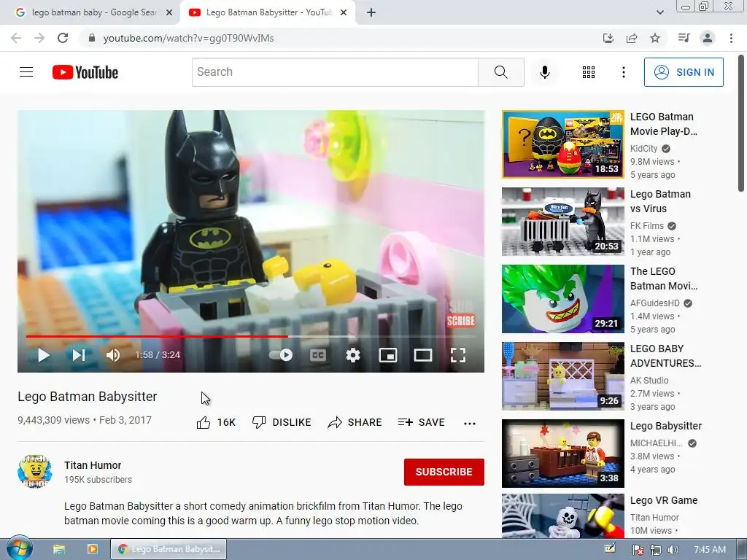The height and width of the screenshot is (560, 747).
Task: Go to YouTube home via logo
Action: point(85,72)
